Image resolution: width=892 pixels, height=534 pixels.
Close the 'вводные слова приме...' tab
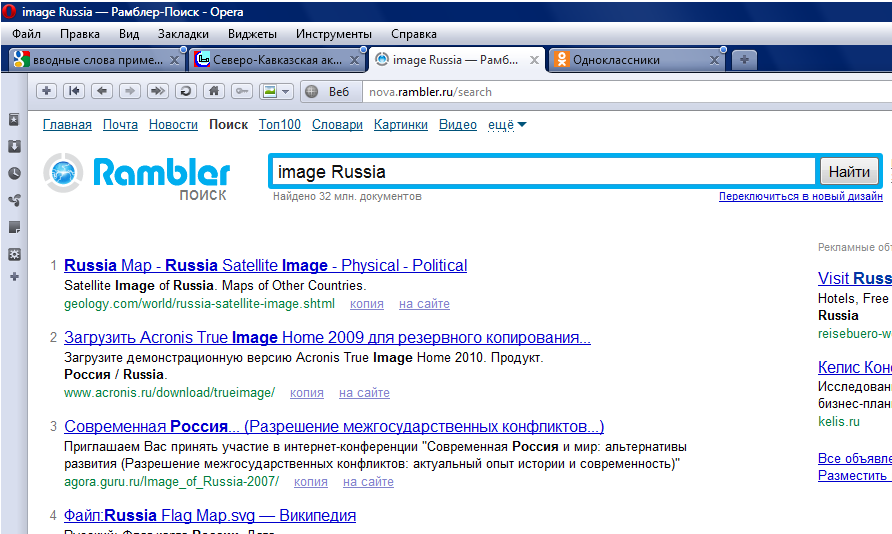click(x=175, y=60)
